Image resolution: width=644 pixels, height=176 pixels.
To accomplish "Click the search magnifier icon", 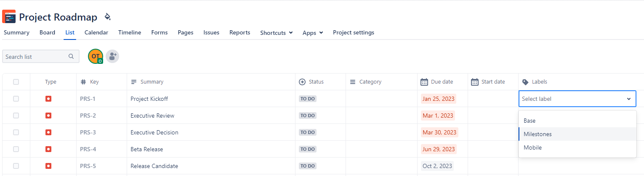I will 71,57.
